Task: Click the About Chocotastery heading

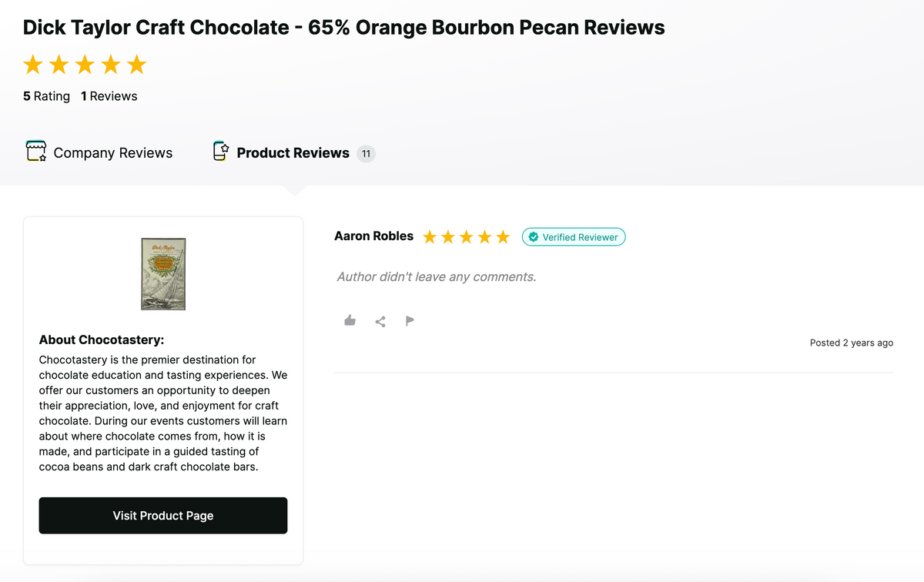Action: point(102,339)
